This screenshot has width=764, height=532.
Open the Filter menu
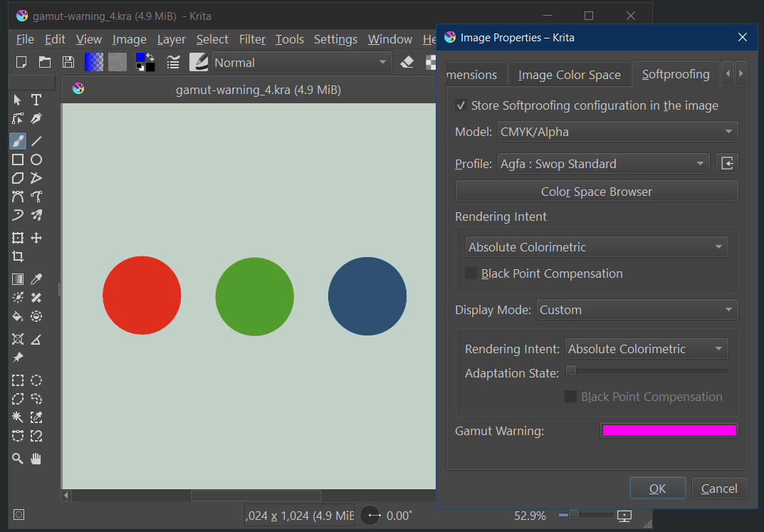tap(252, 39)
